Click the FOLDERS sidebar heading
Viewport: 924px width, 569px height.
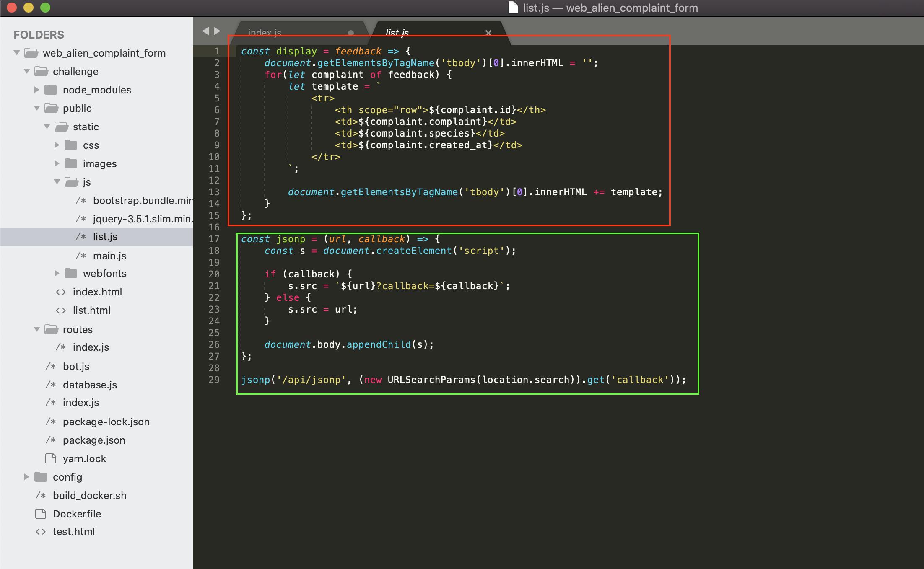[39, 35]
